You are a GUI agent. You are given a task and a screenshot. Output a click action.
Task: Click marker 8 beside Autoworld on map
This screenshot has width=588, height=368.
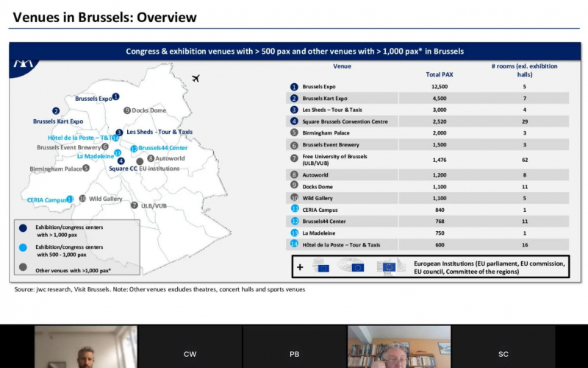coord(151,158)
